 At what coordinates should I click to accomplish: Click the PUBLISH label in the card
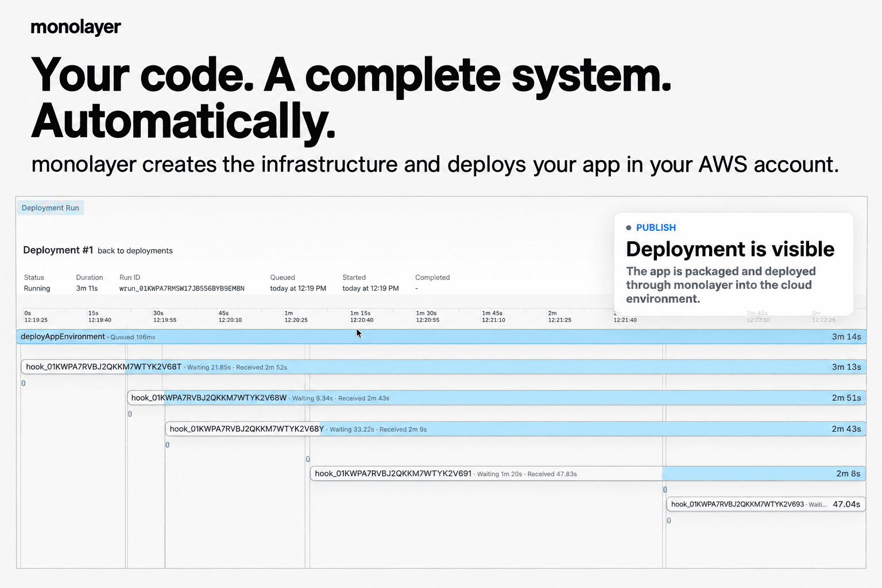[x=656, y=227]
